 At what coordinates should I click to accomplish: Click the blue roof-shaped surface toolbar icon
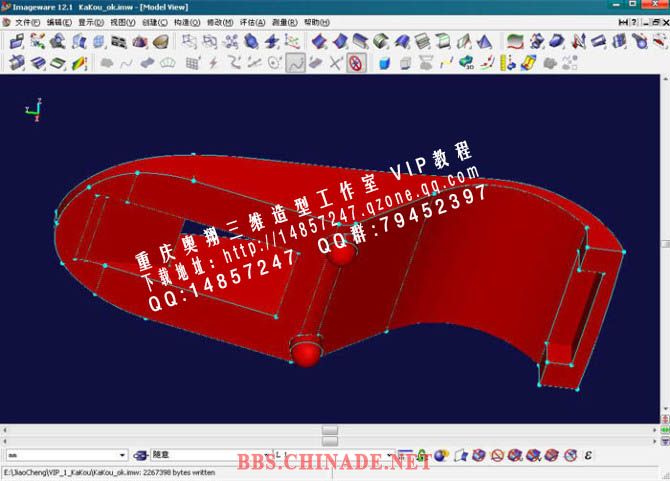click(x=402, y=41)
